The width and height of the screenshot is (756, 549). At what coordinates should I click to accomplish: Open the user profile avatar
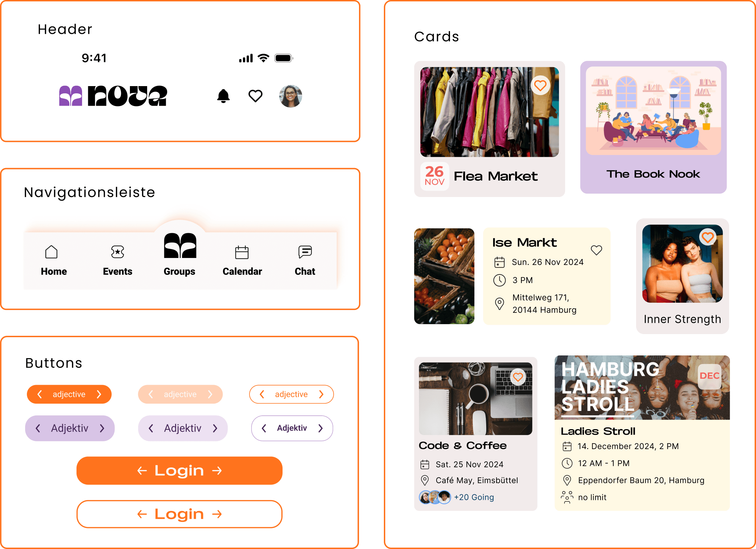[290, 96]
